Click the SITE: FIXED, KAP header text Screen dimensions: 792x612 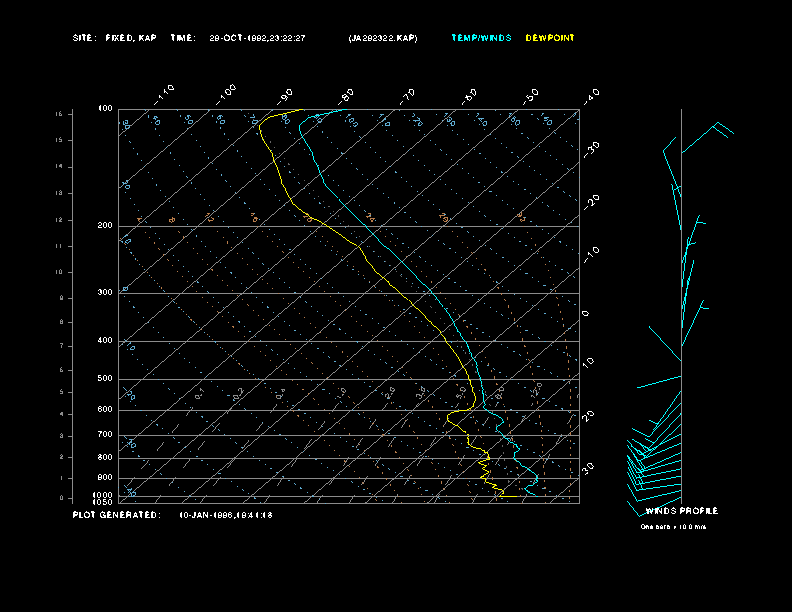(115, 38)
